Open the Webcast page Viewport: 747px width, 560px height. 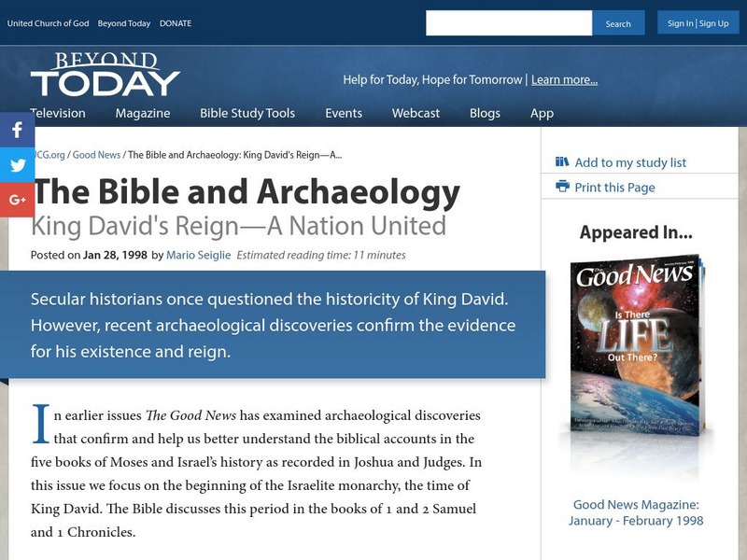pyautogui.click(x=416, y=113)
